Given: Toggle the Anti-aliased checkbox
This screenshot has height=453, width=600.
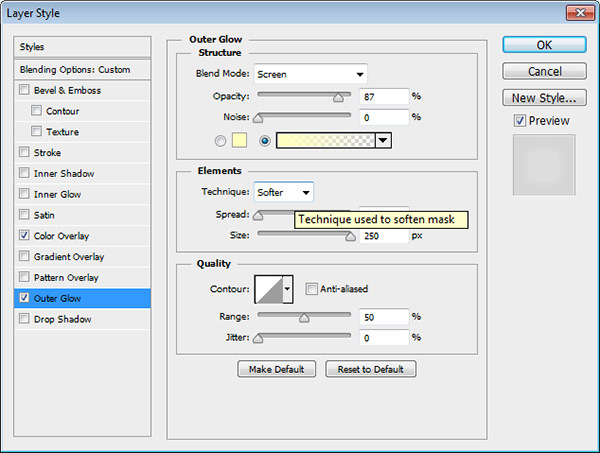Looking at the screenshot, I should (311, 289).
